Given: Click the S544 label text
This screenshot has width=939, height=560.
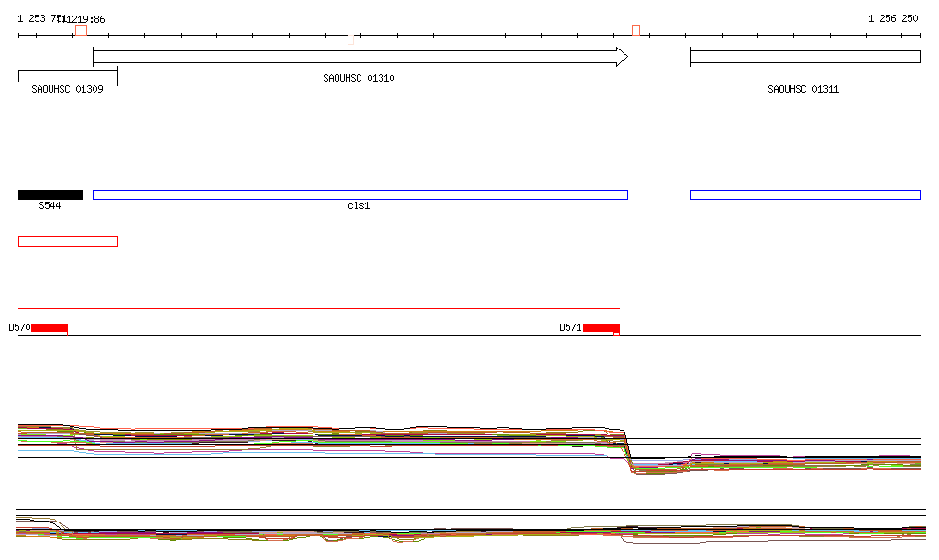Looking at the screenshot, I should [x=50, y=206].
